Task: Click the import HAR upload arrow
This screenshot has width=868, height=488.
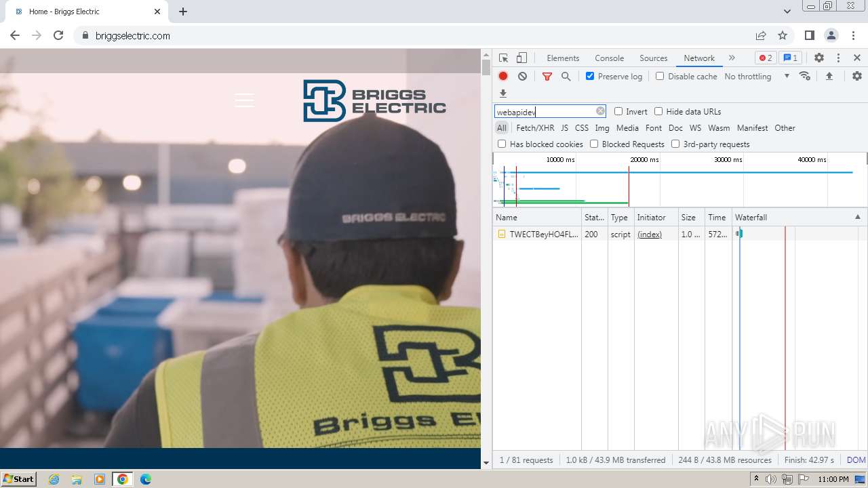Action: 829,77
